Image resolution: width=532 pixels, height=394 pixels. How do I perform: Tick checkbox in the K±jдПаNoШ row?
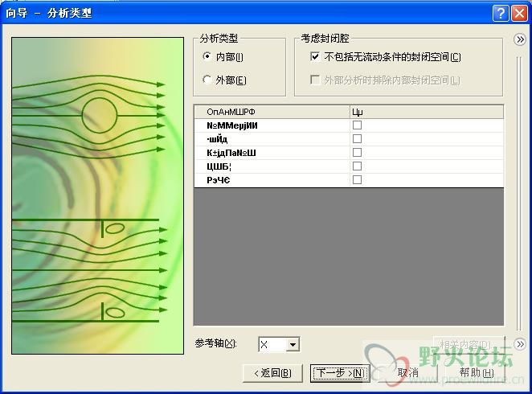click(x=357, y=153)
